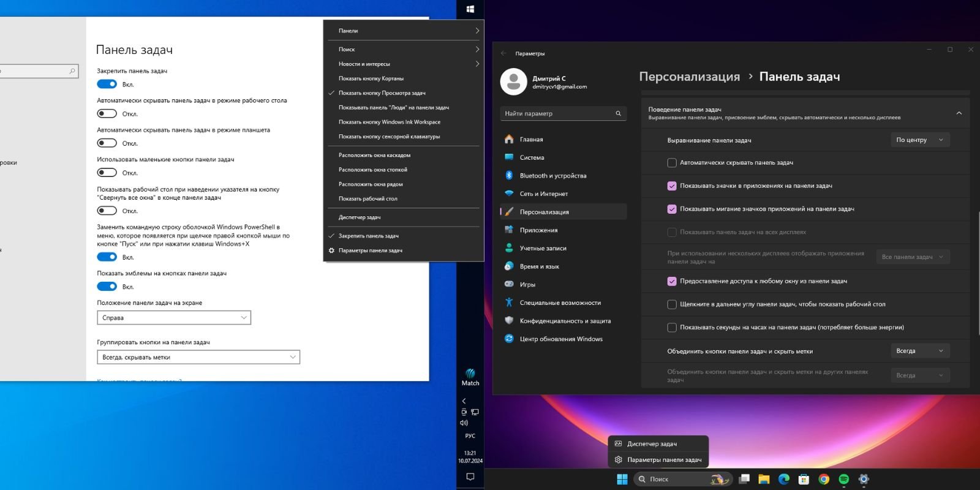Open Bluetooth и устройства settings
The height and width of the screenshot is (490, 980).
563,176
